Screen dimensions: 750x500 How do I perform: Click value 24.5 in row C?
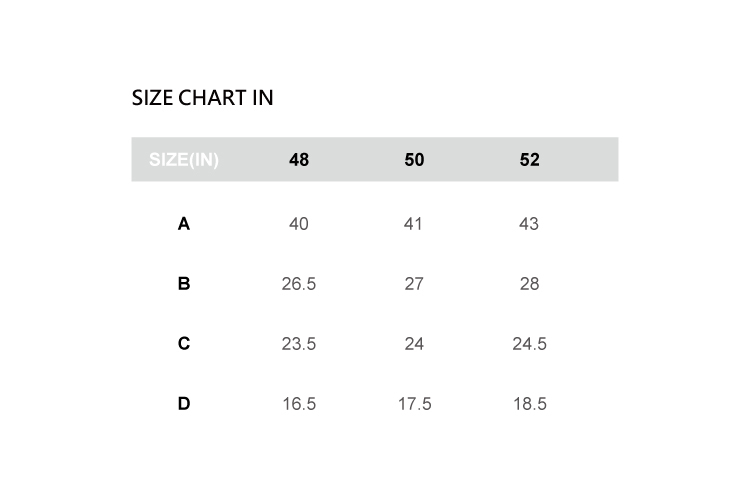click(x=530, y=344)
